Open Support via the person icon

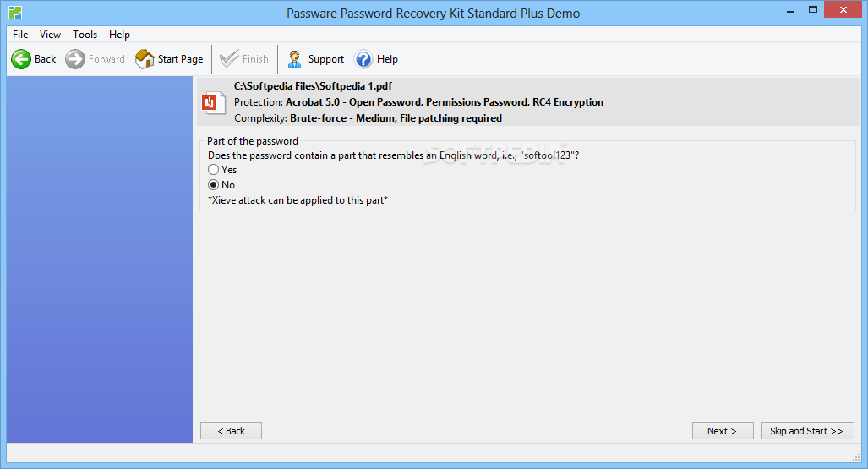point(294,59)
